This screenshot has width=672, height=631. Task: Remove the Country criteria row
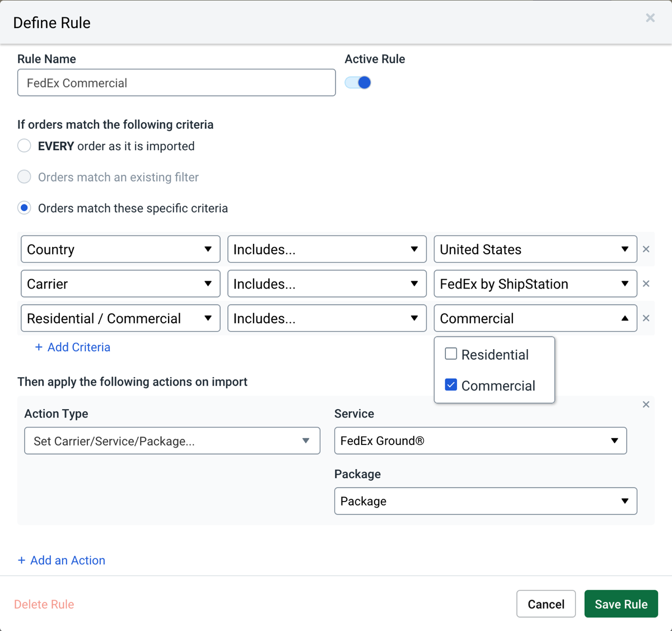click(x=646, y=249)
